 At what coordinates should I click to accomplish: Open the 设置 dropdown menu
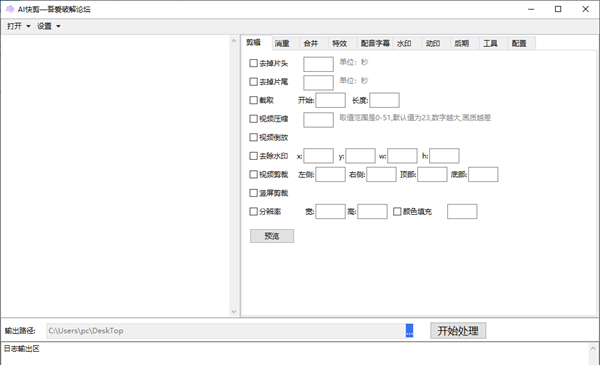point(49,26)
